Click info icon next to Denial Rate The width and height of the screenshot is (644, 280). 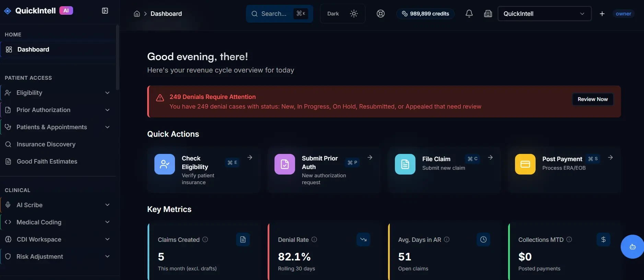pyautogui.click(x=314, y=239)
